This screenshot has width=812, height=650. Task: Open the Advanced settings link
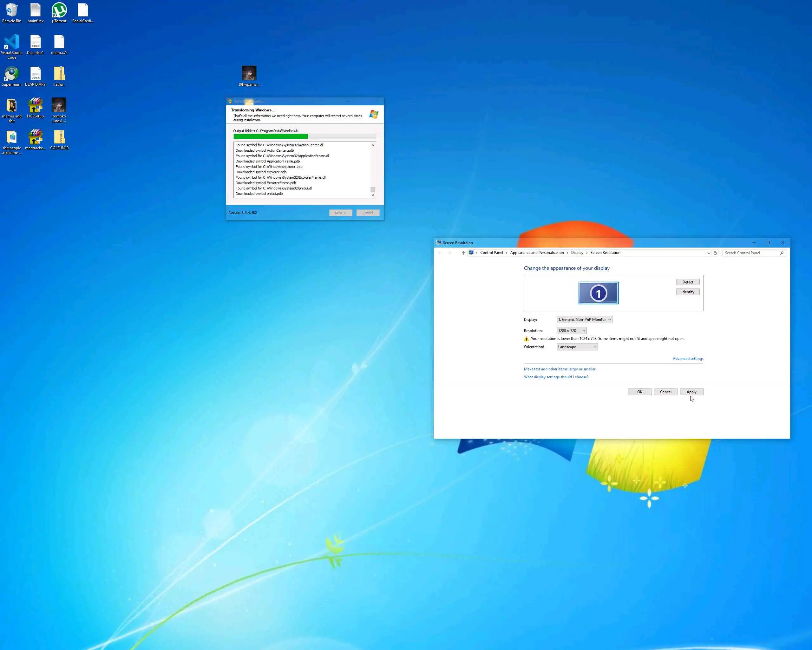(688, 359)
